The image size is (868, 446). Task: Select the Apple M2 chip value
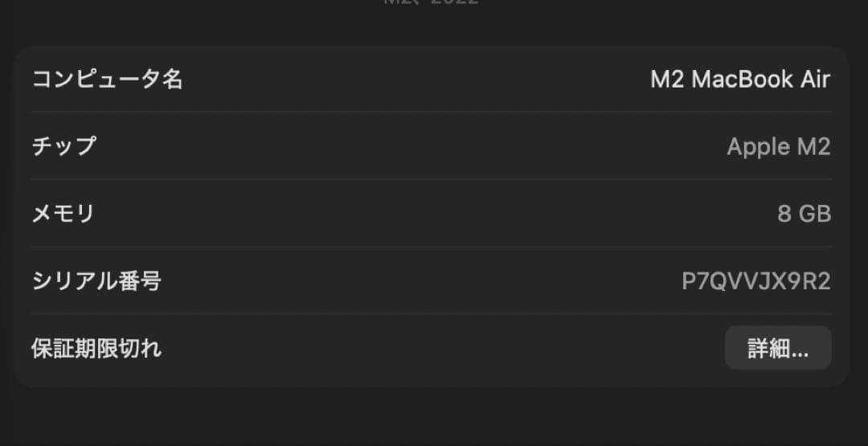pyautogui.click(x=778, y=146)
